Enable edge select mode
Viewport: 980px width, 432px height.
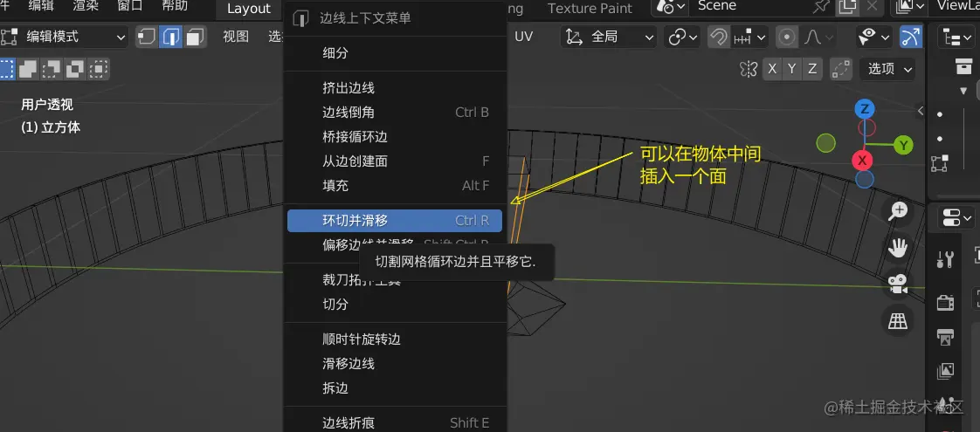click(x=170, y=37)
